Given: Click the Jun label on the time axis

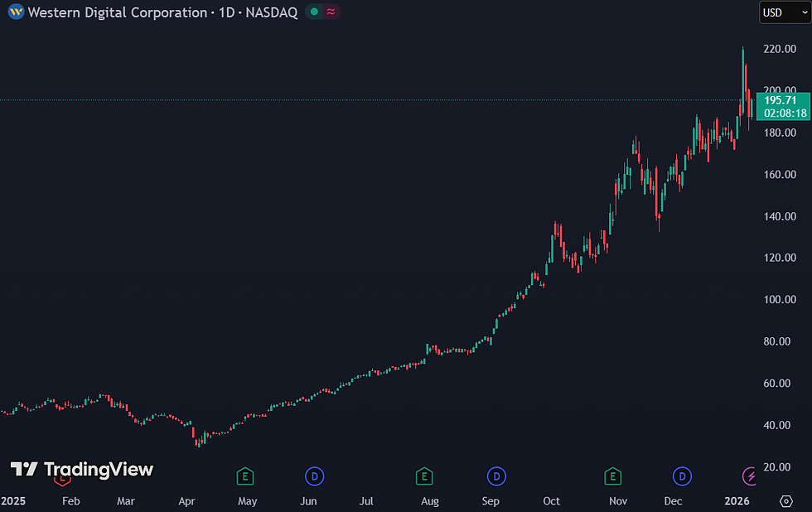Looking at the screenshot, I should coord(308,501).
